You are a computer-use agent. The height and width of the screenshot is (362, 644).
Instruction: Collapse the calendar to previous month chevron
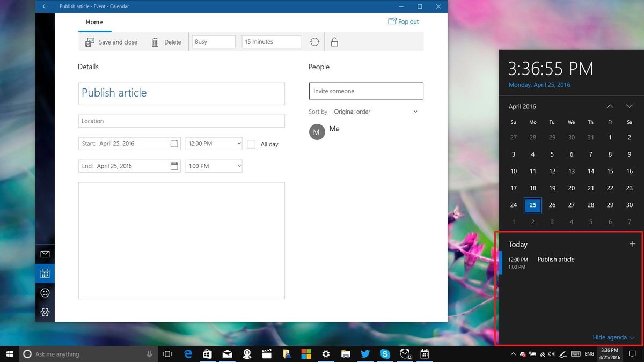tap(610, 106)
